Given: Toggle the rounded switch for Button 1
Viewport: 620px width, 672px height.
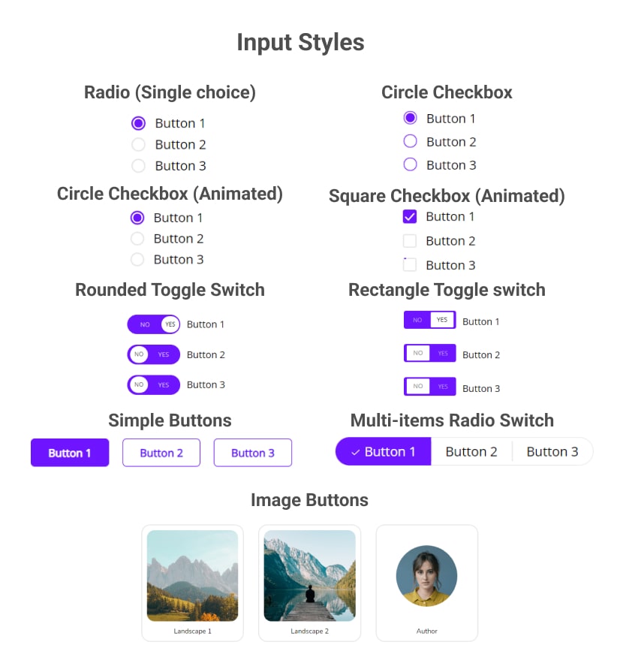Looking at the screenshot, I should [x=153, y=324].
